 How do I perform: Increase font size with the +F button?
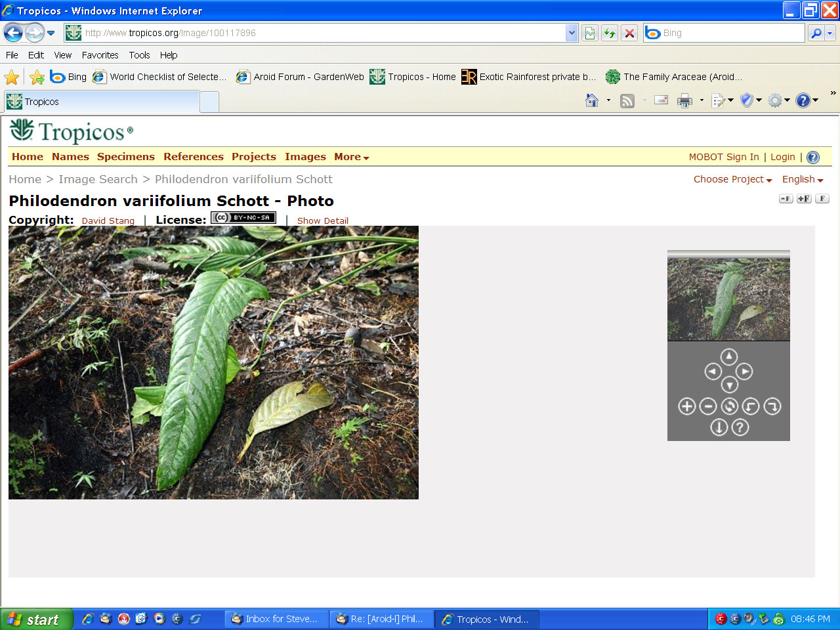click(804, 199)
